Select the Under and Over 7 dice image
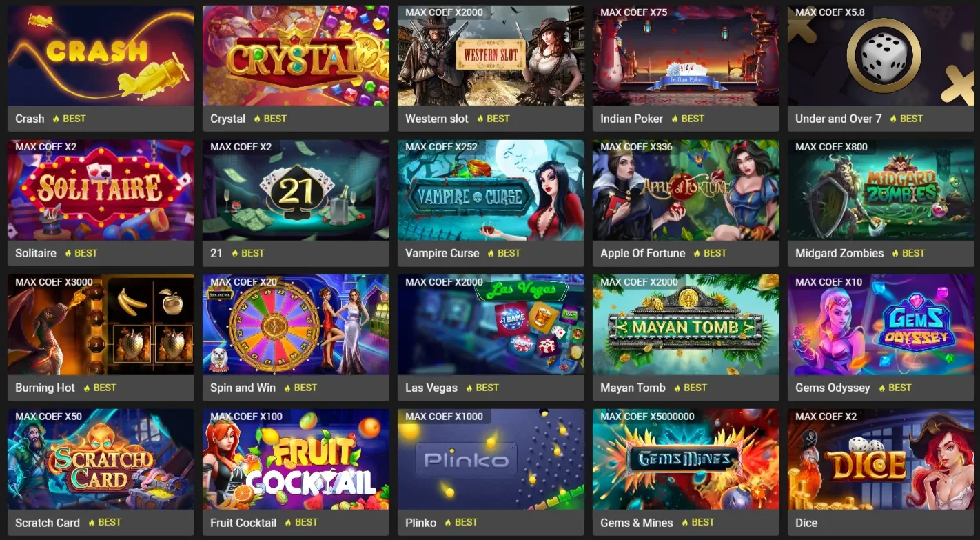980x540 pixels. click(x=881, y=55)
